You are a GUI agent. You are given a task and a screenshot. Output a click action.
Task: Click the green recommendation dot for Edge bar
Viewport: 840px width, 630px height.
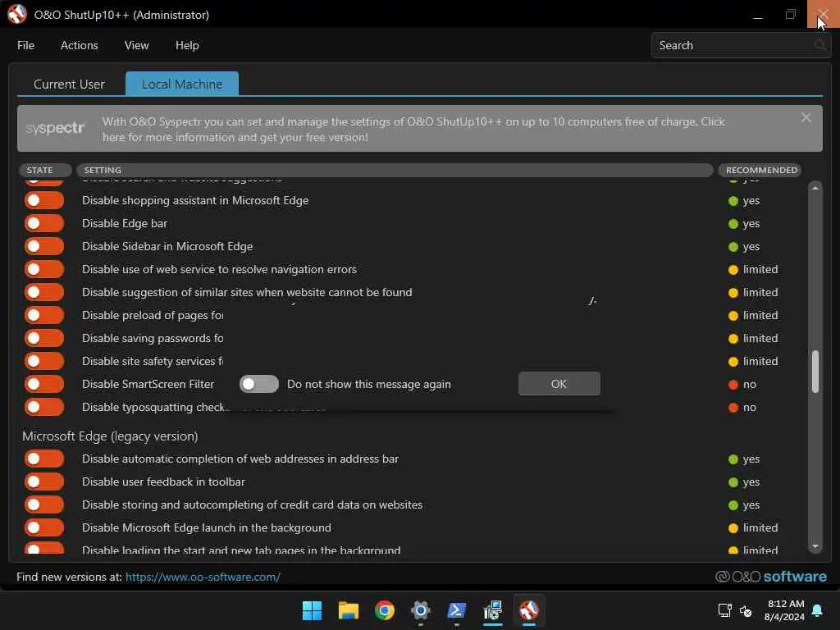pyautogui.click(x=733, y=223)
